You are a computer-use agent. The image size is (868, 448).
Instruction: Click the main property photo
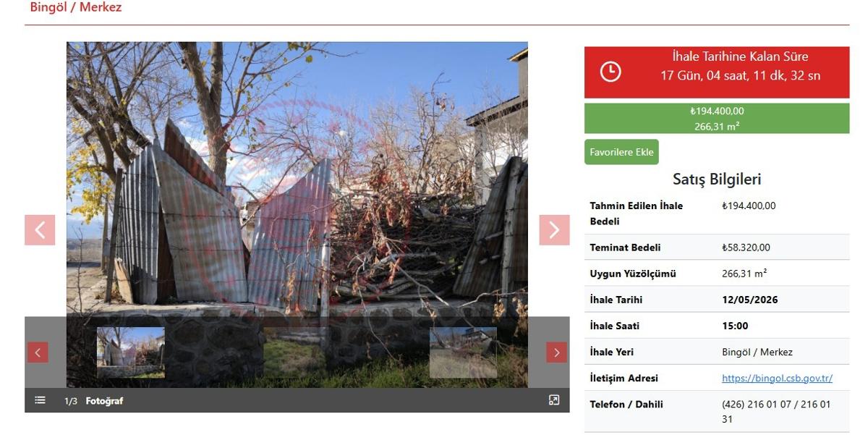pos(297,181)
